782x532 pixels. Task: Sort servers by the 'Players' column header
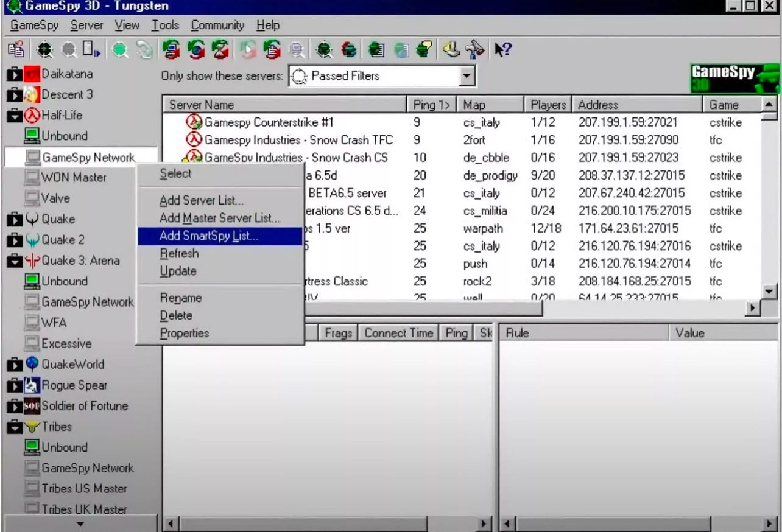548,105
